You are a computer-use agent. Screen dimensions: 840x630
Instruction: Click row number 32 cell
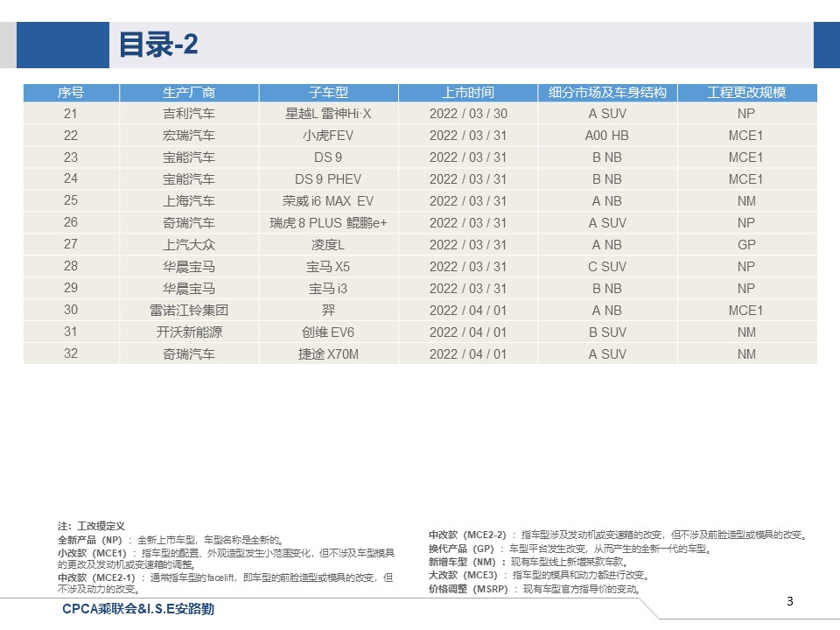[71, 354]
